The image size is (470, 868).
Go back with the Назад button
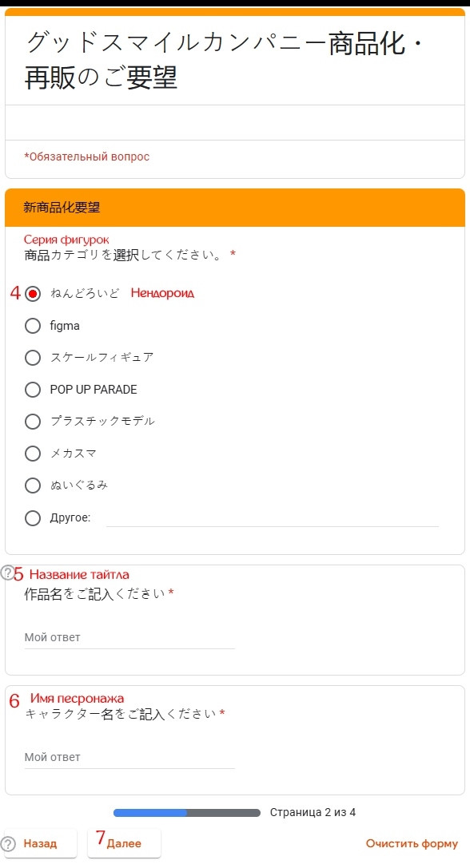40,843
